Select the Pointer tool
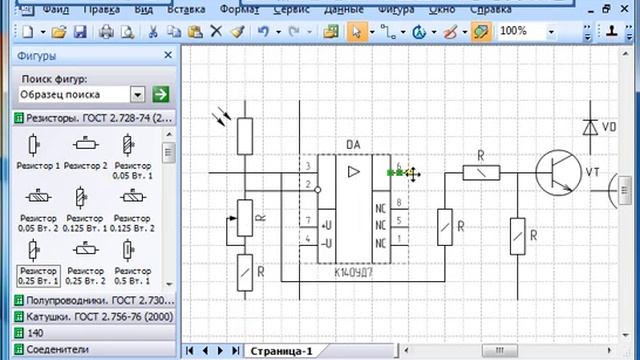This screenshot has width=640, height=360. coord(357,31)
